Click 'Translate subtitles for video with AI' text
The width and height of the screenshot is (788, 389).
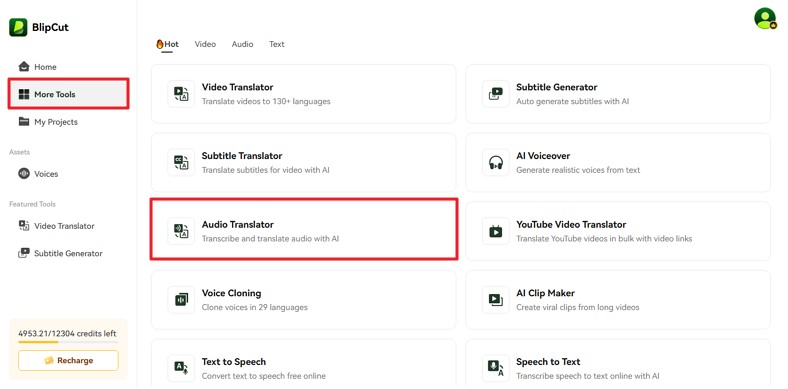coord(265,170)
